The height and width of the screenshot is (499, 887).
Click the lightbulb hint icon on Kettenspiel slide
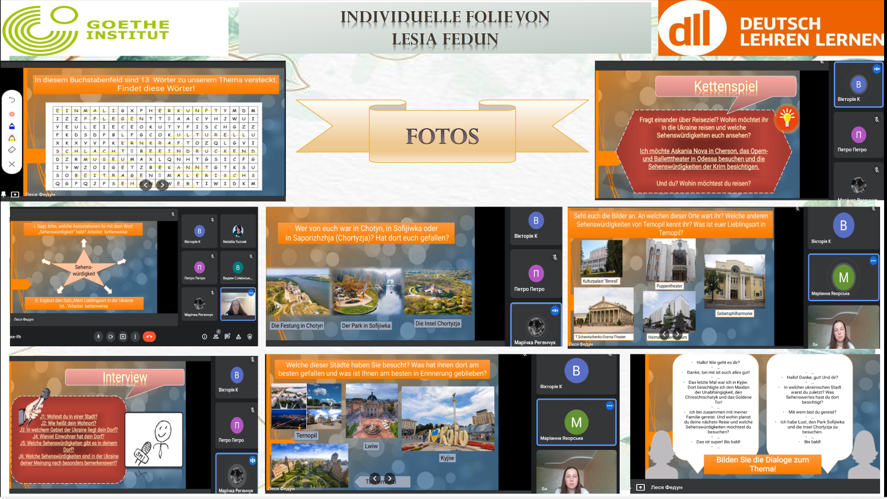click(x=787, y=117)
